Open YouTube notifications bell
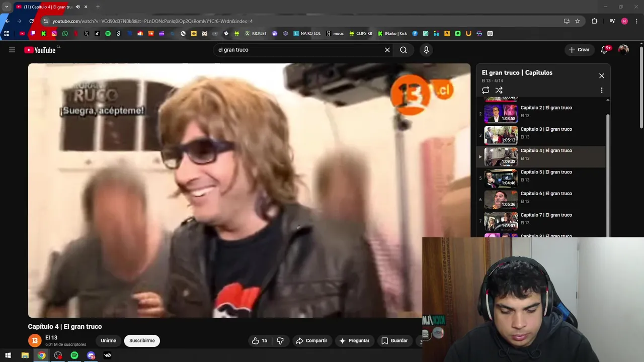This screenshot has width=644, height=362. click(x=605, y=50)
